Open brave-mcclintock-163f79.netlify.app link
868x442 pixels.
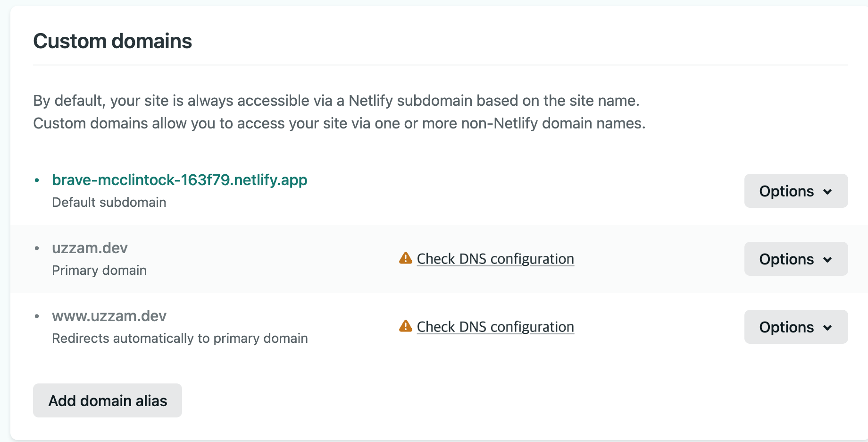(179, 180)
